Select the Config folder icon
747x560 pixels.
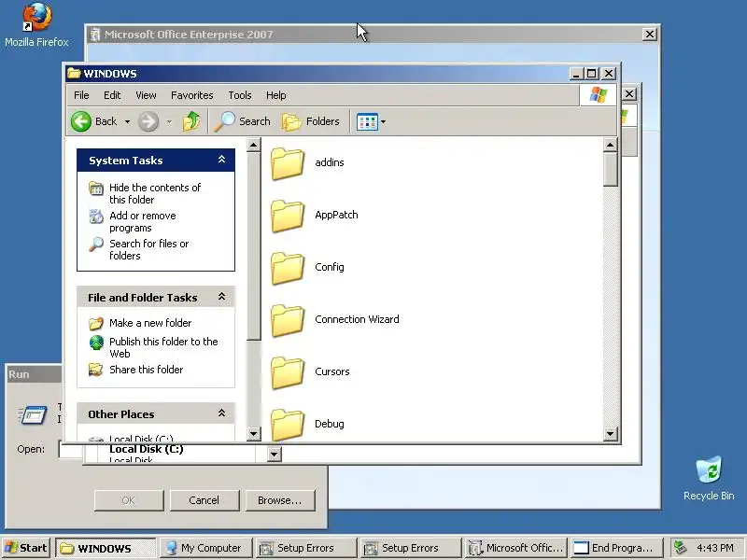[288, 268]
